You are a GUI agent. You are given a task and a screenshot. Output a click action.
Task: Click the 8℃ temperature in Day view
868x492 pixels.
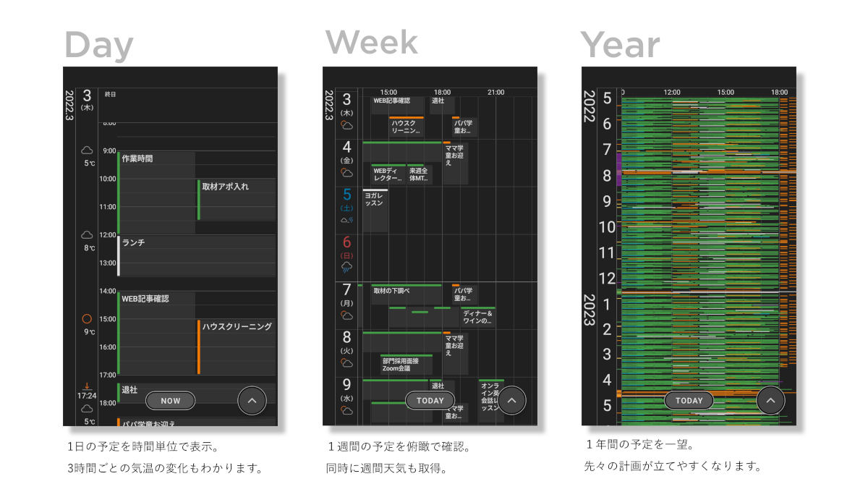pyautogui.click(x=89, y=248)
